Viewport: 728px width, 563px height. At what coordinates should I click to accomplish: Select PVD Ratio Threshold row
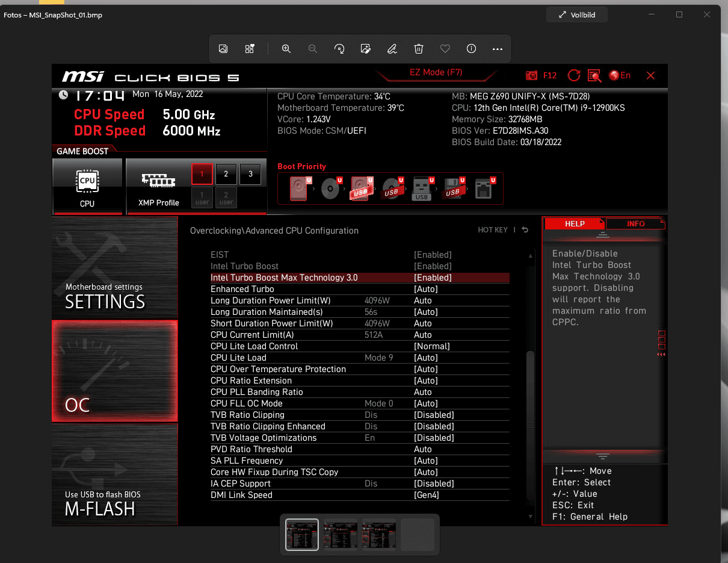click(360, 449)
